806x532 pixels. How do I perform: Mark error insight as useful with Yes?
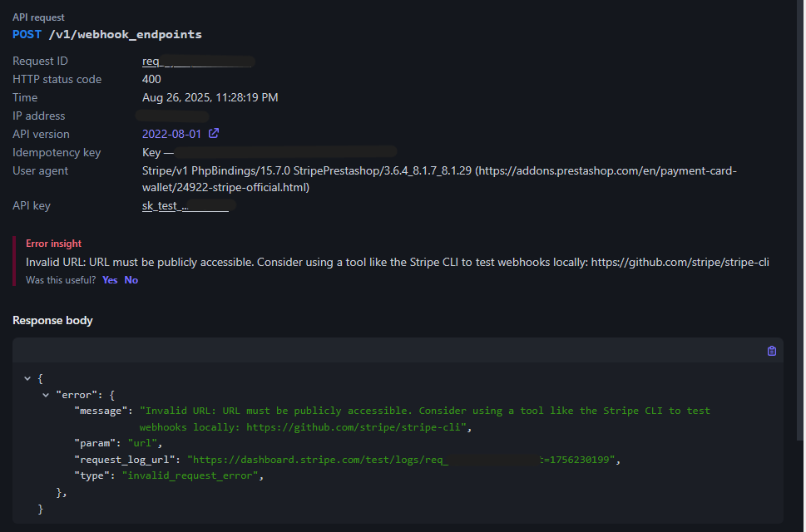(x=110, y=280)
